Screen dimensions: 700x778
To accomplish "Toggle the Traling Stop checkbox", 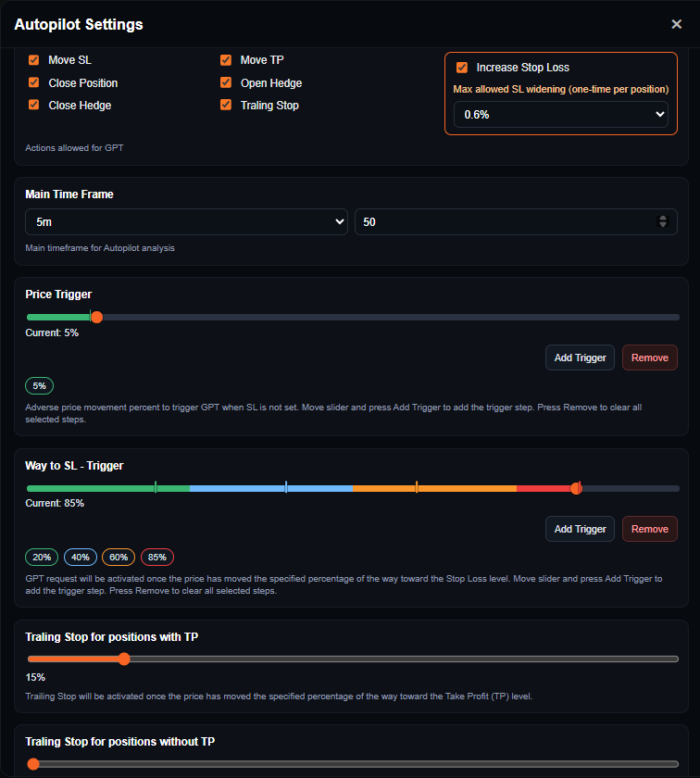I will point(226,105).
